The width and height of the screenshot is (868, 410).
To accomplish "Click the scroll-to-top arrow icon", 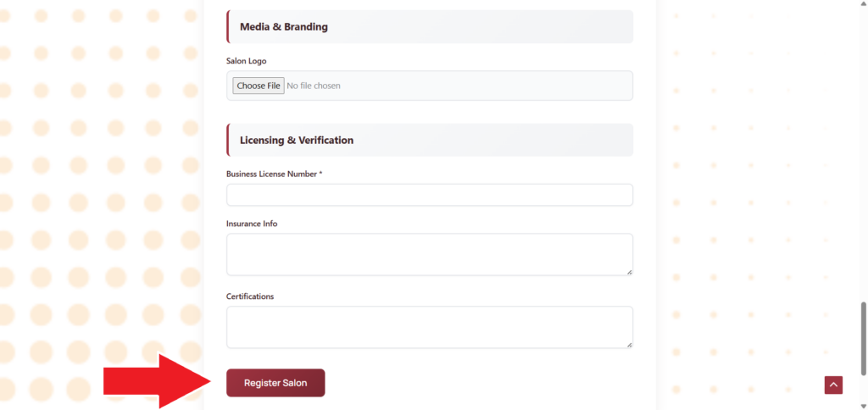I will click(833, 385).
